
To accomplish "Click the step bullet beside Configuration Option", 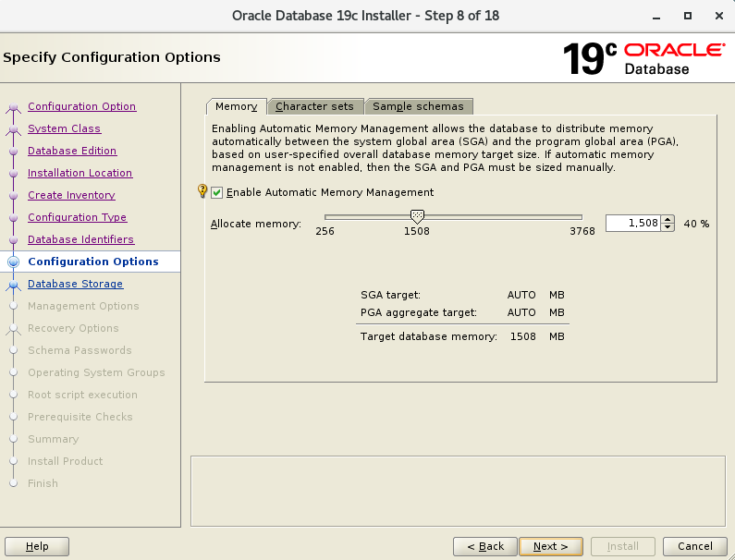I will (14, 108).
